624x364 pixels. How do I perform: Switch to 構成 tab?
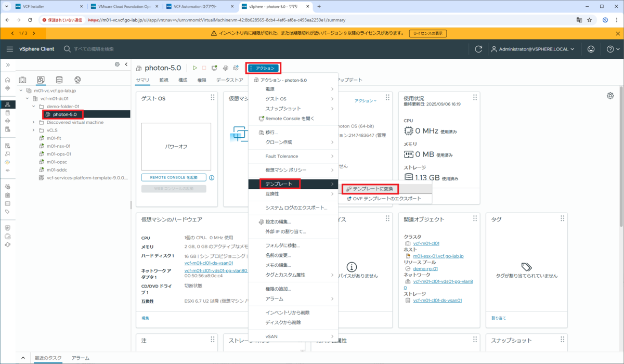(x=183, y=80)
